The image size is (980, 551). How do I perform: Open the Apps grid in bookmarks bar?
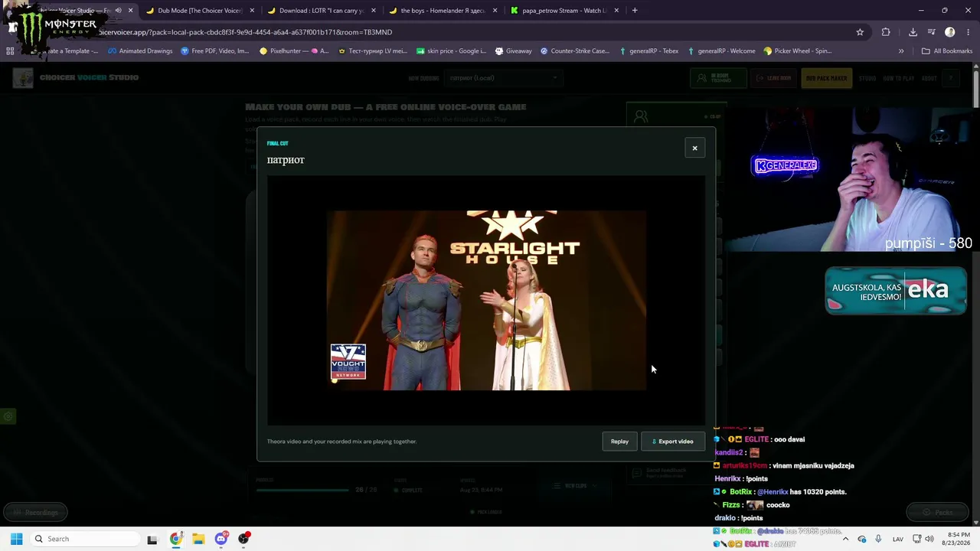[10, 51]
